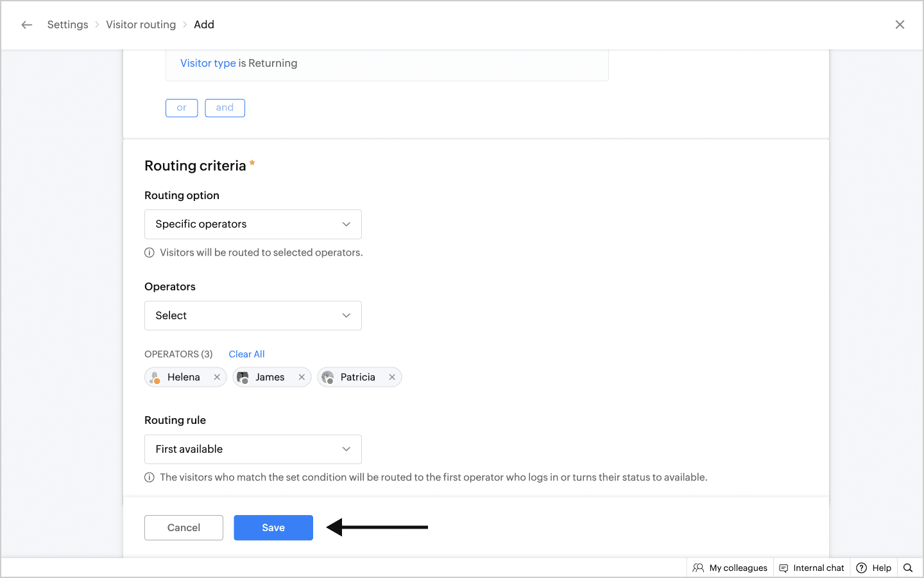Close the Add visitor routing panel
The image size is (924, 578).
click(x=900, y=24)
